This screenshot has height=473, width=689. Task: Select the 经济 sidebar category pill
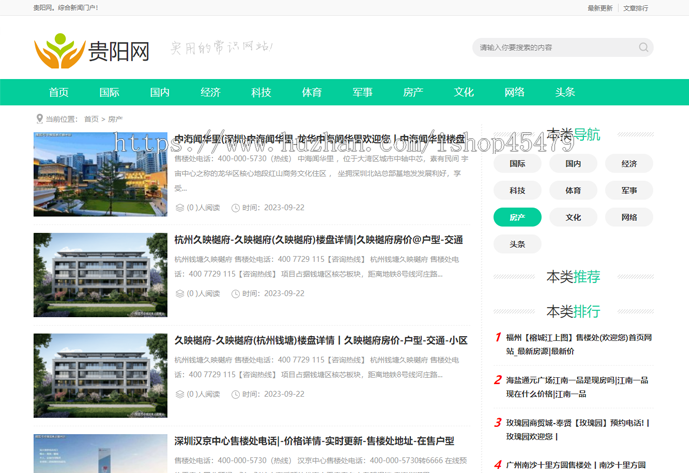coord(629,164)
